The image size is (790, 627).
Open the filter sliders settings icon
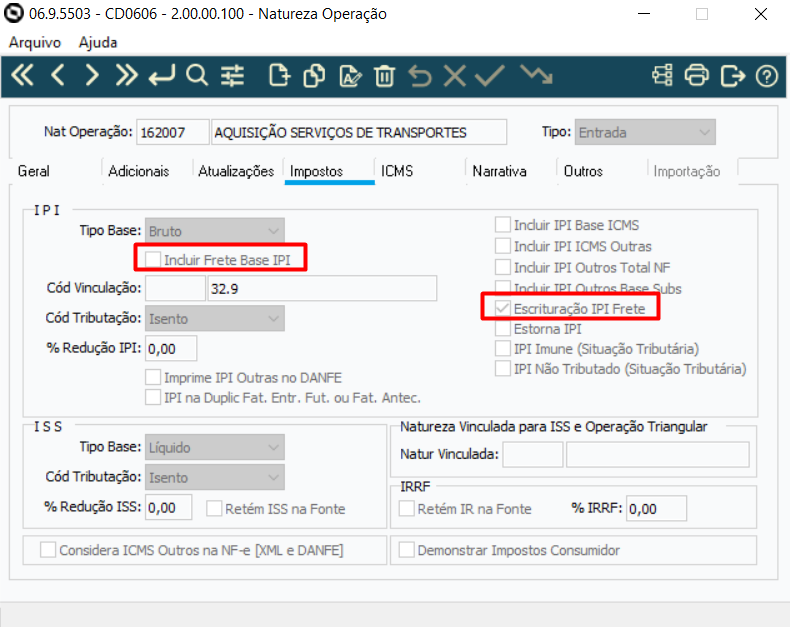232,76
